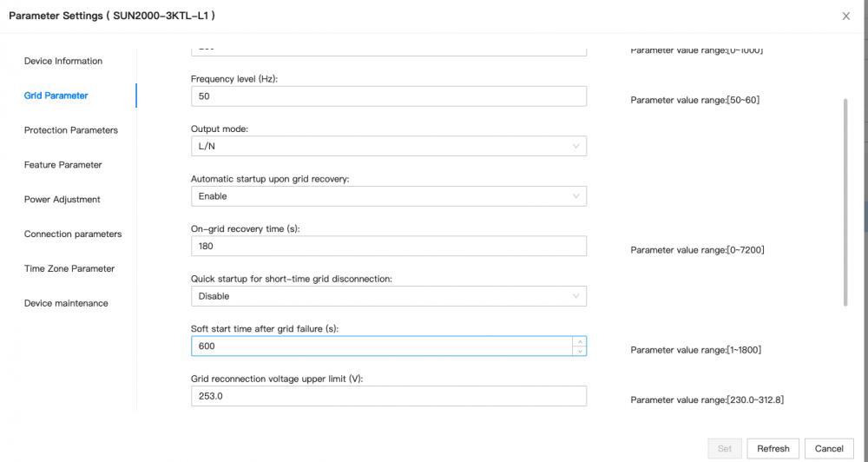Open the Quick startup for short-time grid disconnection dropdown
The width and height of the screenshot is (868, 462).
389,296
